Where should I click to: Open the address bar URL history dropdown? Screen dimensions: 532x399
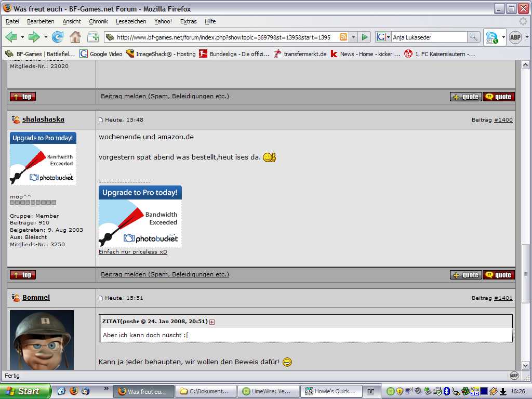click(x=353, y=37)
